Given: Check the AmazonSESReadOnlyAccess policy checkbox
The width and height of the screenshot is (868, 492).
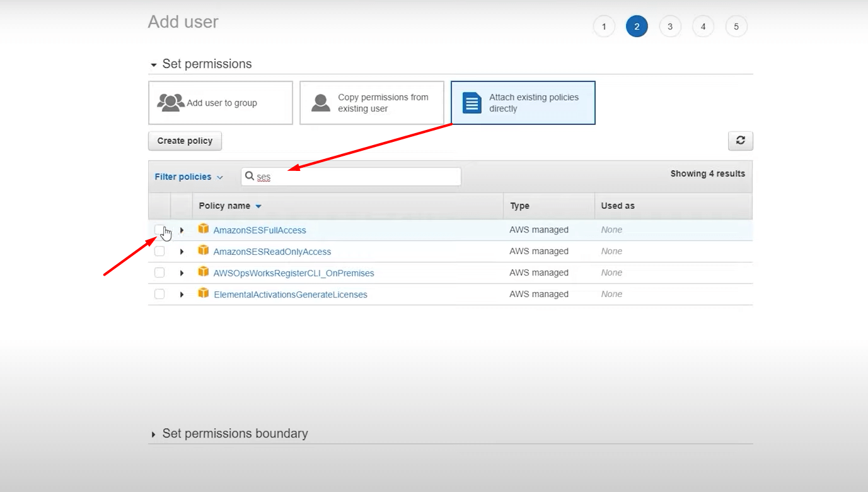Looking at the screenshot, I should click(x=159, y=251).
